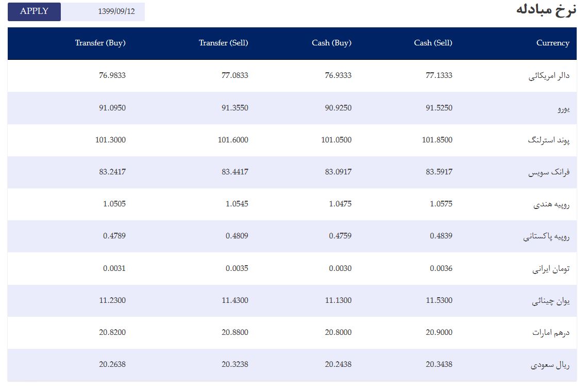Click the 101.3000 Transfer Buy value
588x388 pixels.
pyautogui.click(x=110, y=140)
